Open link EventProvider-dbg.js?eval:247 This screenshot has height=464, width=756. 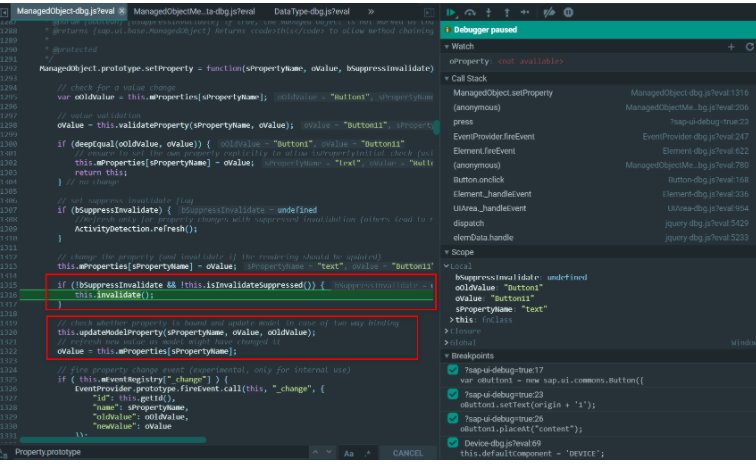[695, 136]
